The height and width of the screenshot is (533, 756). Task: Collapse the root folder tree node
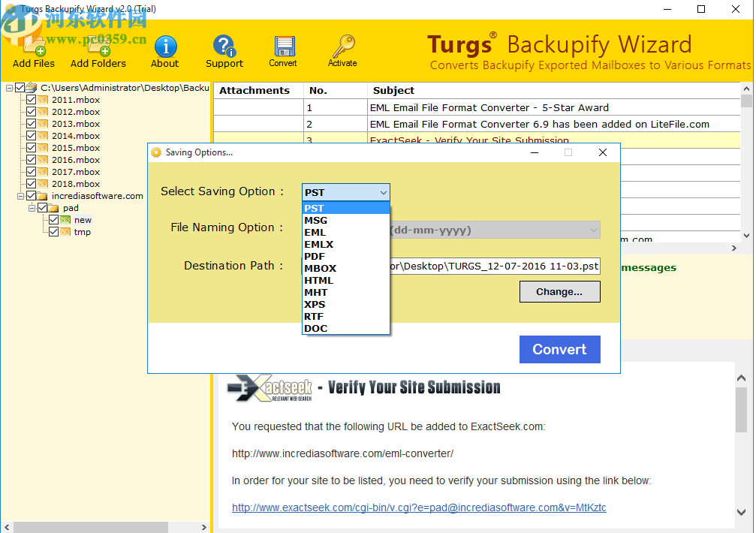[9, 88]
